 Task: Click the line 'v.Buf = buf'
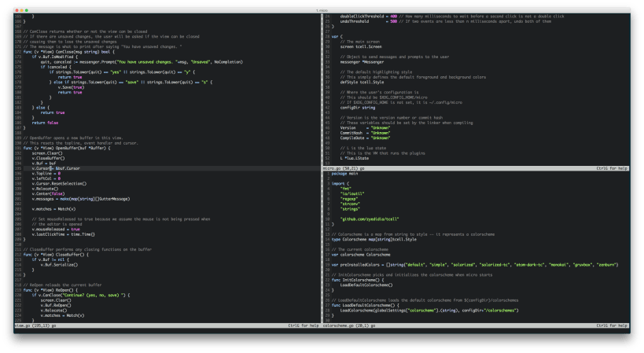[44, 163]
